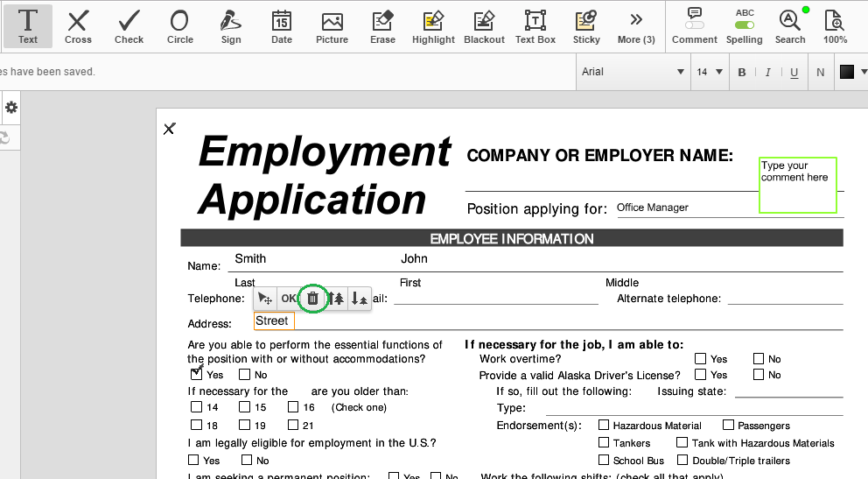Viewport: 868px width, 479px height.
Task: Click the Office Manager text
Action: point(652,208)
